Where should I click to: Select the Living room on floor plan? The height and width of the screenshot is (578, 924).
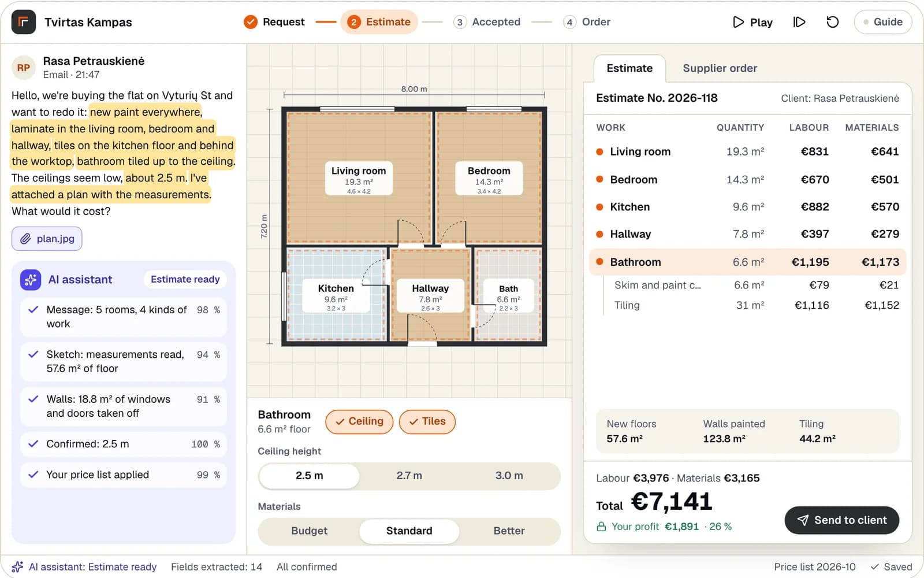[359, 178]
